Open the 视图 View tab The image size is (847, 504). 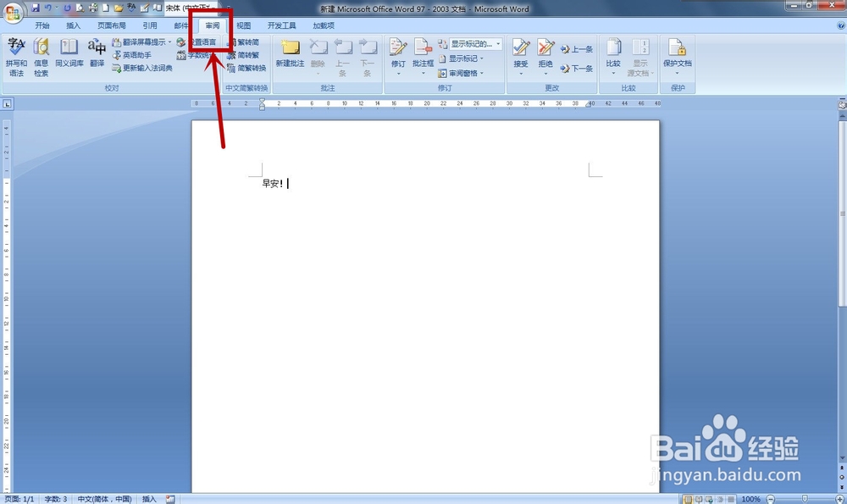click(244, 25)
